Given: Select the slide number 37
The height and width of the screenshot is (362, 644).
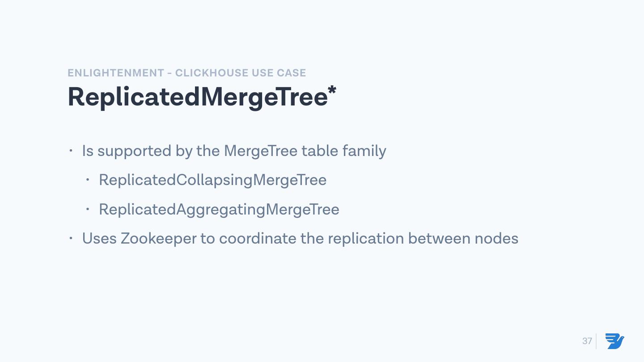Looking at the screenshot, I should click(587, 341).
